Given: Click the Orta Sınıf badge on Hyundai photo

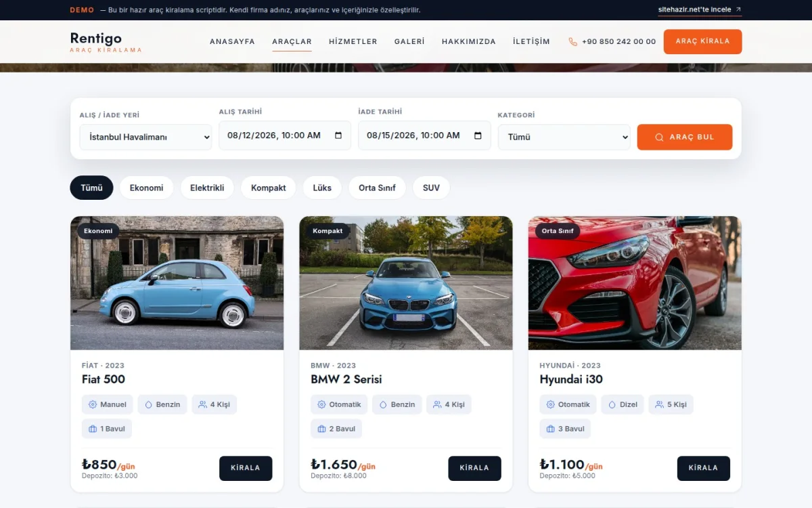Looking at the screenshot, I should 558,231.
